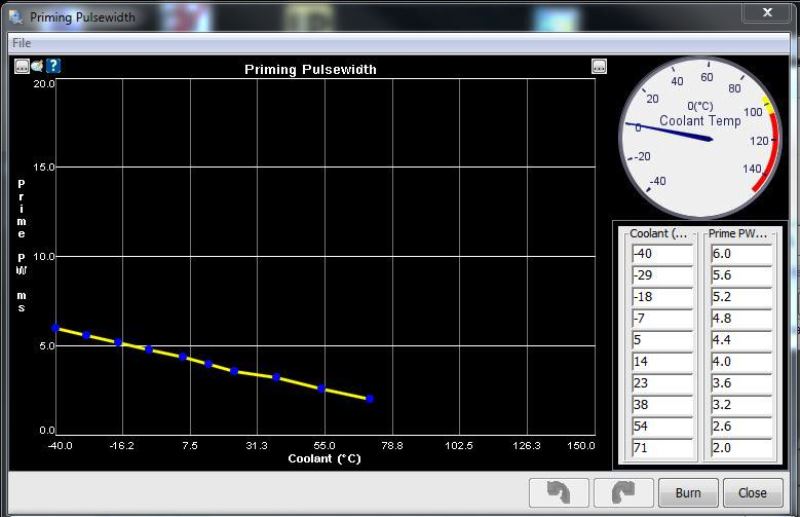Select the Prime PW cell with value 6.0
Image resolution: width=800 pixels, height=517 pixels.
741,254
